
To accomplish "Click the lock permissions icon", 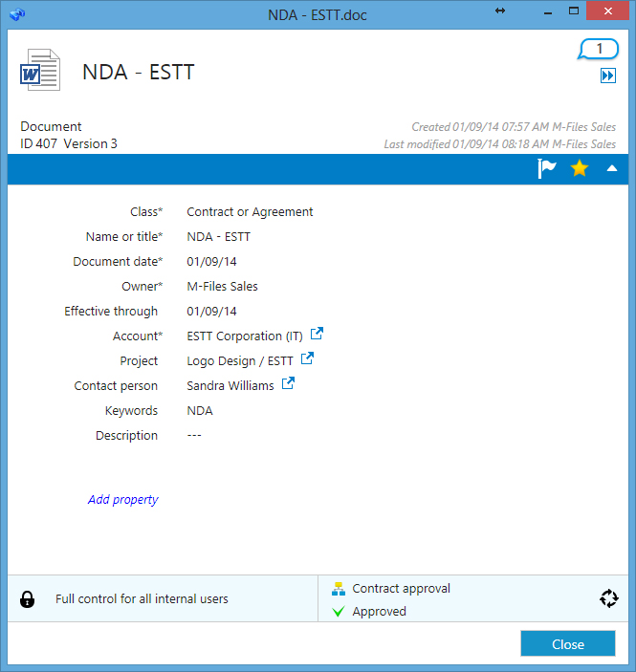I will coord(28,599).
